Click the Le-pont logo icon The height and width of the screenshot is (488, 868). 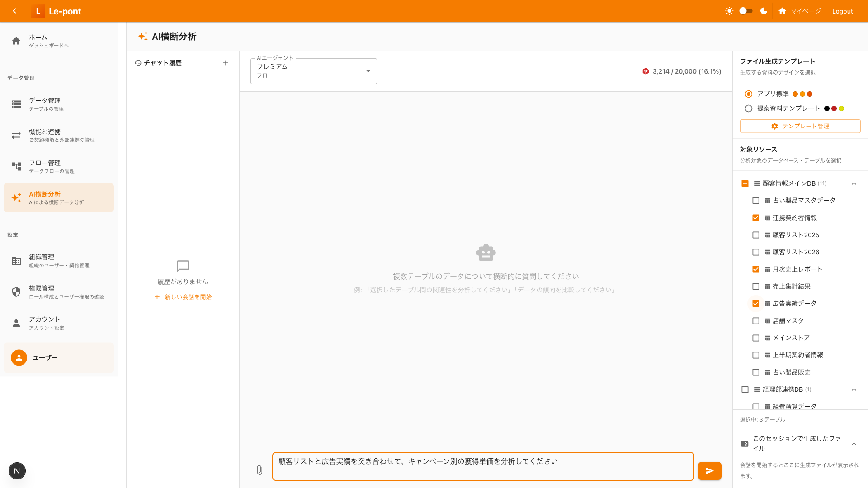click(x=38, y=11)
